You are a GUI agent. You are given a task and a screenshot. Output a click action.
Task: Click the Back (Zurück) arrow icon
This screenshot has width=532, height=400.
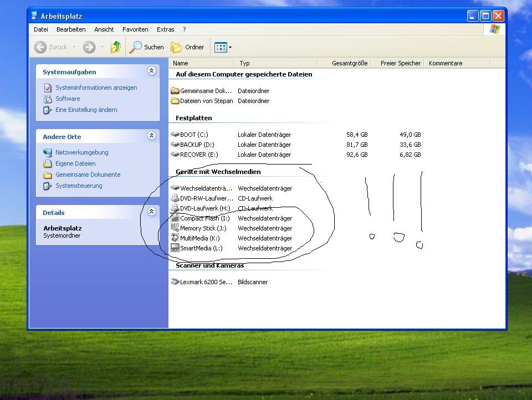(40, 48)
